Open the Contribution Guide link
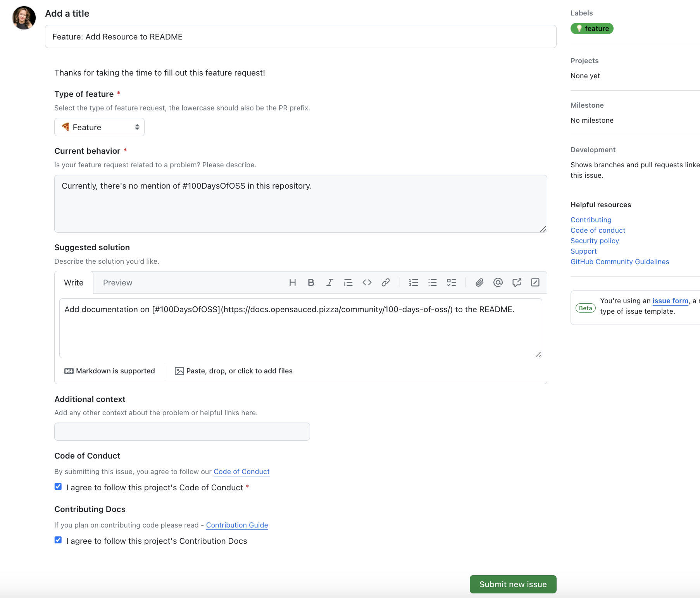This screenshot has height=598, width=700. (236, 525)
